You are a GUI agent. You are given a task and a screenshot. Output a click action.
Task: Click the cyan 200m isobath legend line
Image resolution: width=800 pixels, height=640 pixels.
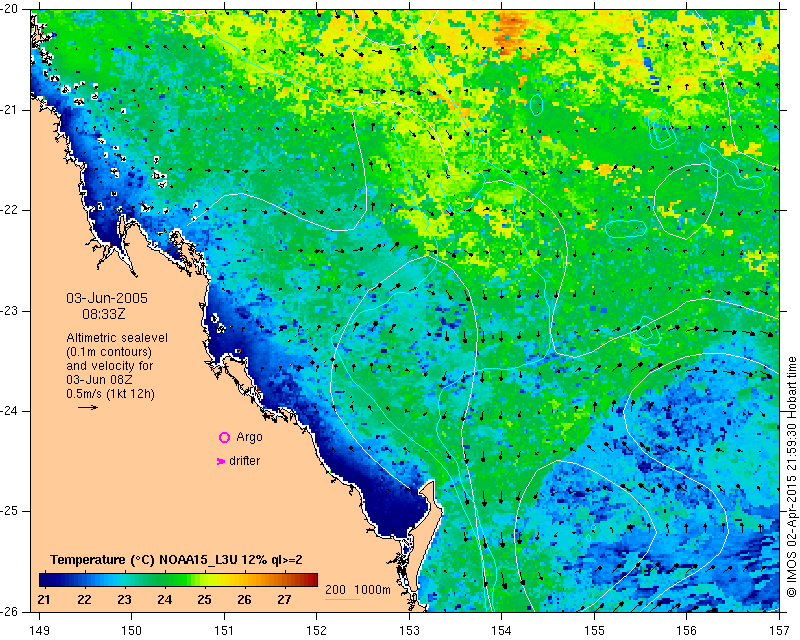pos(342,599)
